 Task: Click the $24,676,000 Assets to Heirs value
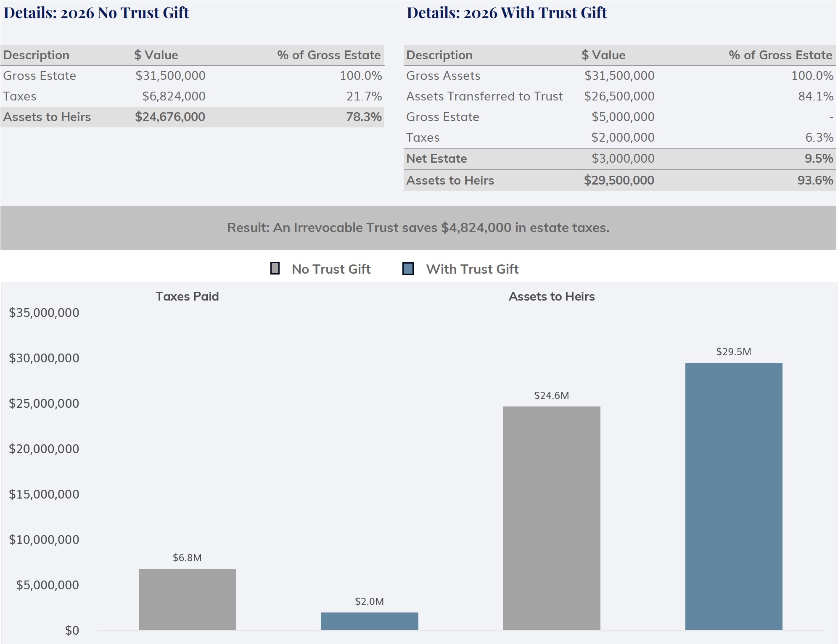(170, 117)
